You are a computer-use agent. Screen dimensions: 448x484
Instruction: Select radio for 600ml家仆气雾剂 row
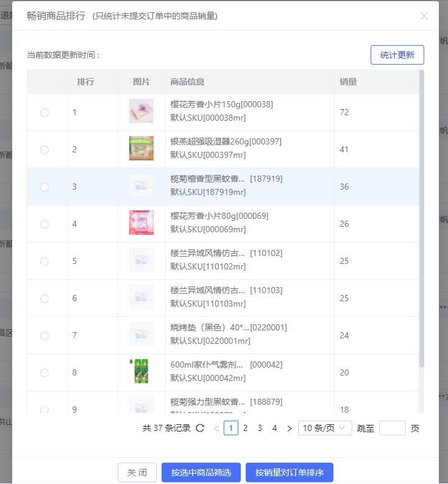[x=44, y=373]
